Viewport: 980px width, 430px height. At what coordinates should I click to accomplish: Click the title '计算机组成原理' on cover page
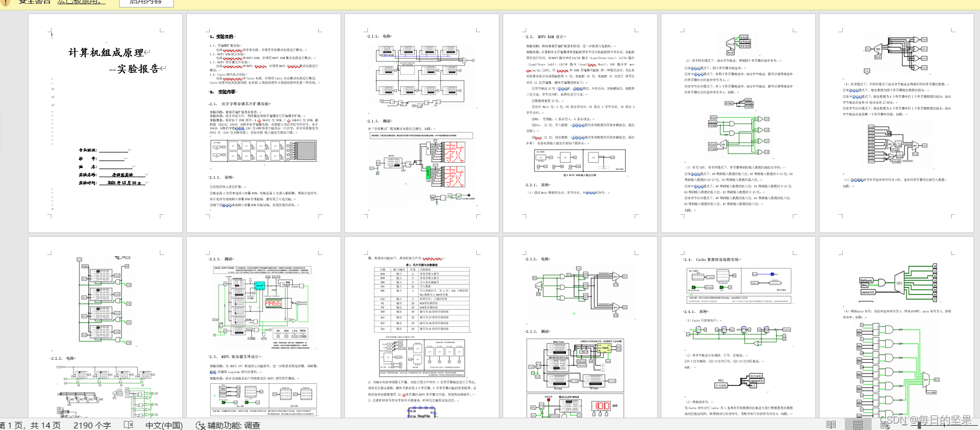106,53
